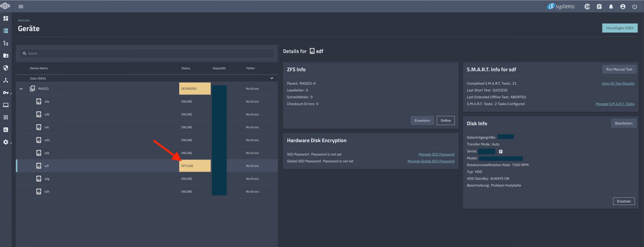Click Ersetzen button

[624, 201]
